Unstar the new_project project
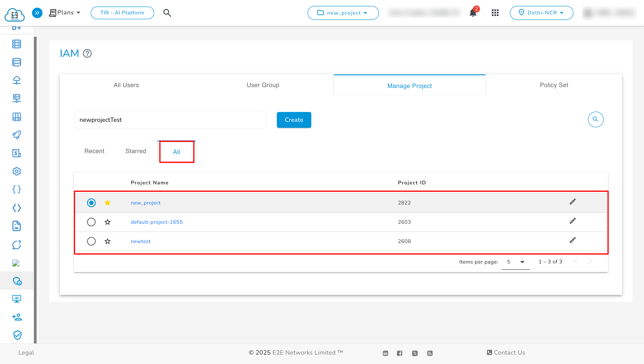 pyautogui.click(x=107, y=203)
